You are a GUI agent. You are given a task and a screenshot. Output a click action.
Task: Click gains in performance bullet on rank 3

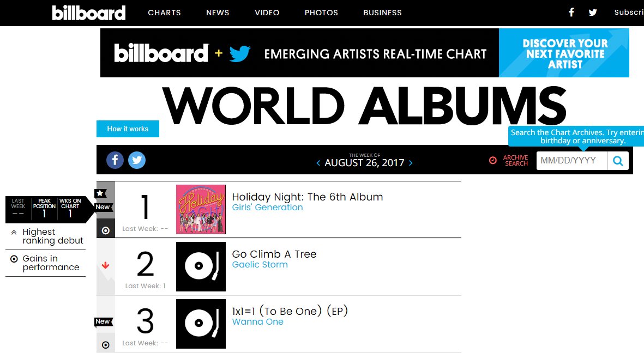coord(106,345)
